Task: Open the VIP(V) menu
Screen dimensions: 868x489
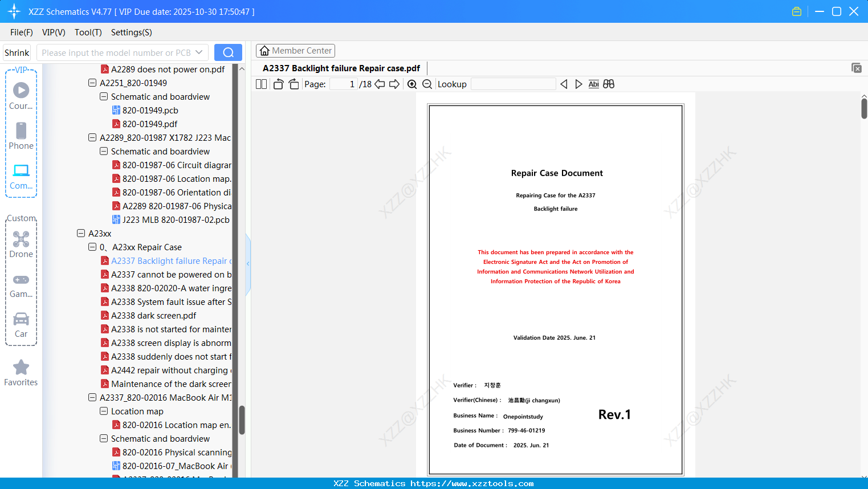Action: (54, 32)
